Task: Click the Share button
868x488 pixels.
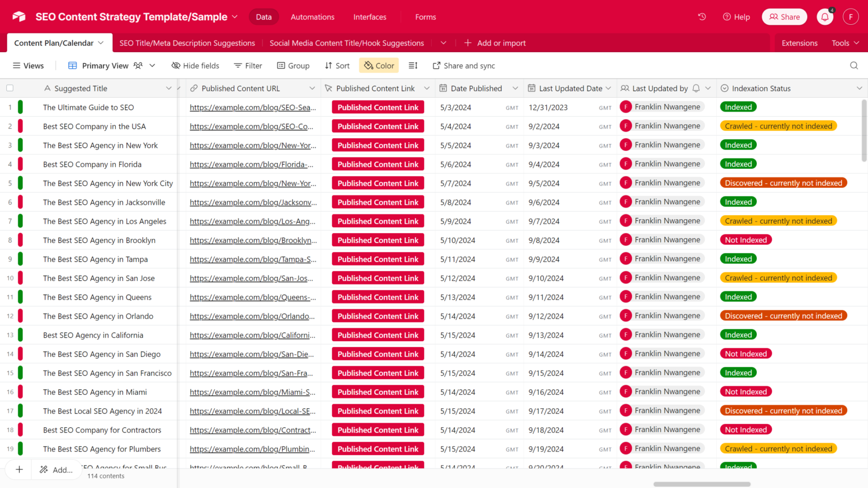Action: click(784, 17)
